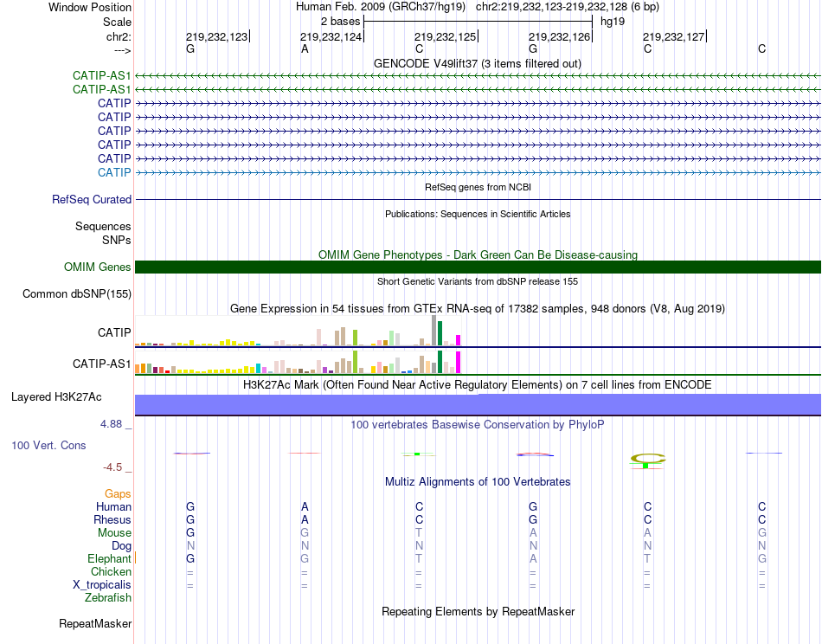Select the Zebrafish alignment row label
This screenshot has height=644, width=822.
(108, 598)
